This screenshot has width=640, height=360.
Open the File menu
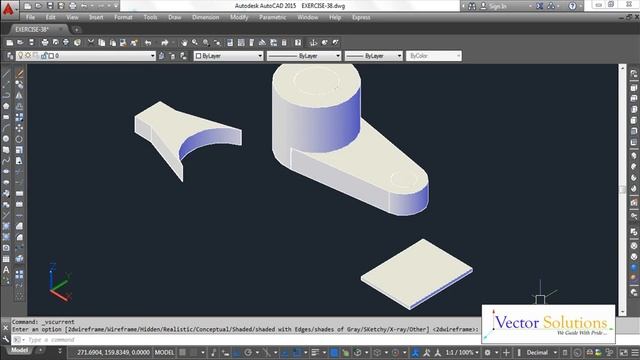coord(30,17)
